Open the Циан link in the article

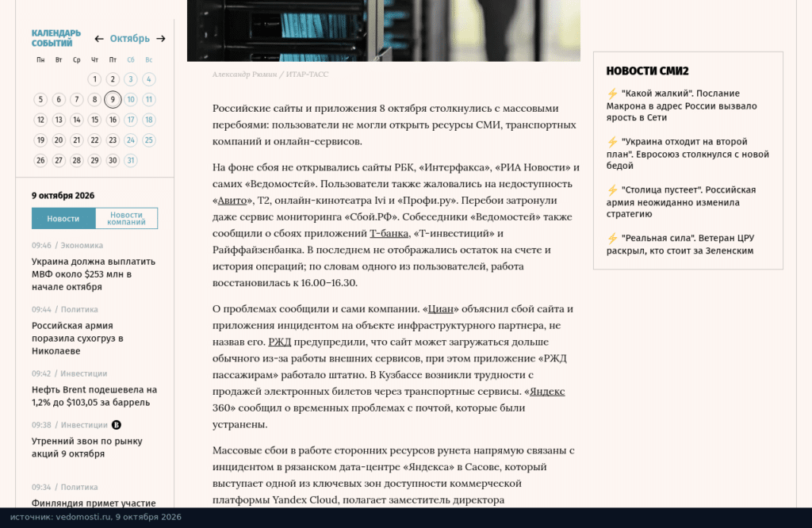[441, 309]
